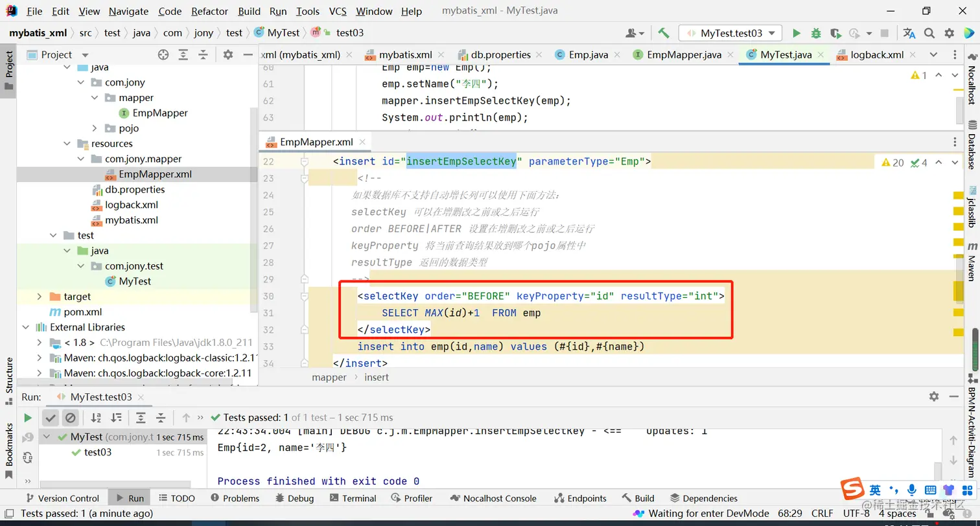Click UTF-8 encoding in status bar
This screenshot has width=980, height=526.
[x=856, y=513]
